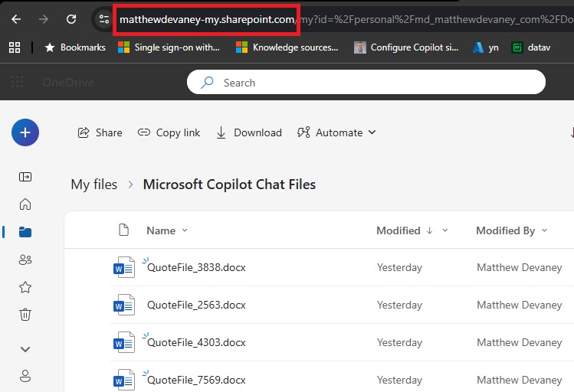Reload the current page
Image resolution: width=574 pixels, height=392 pixels.
71,19
